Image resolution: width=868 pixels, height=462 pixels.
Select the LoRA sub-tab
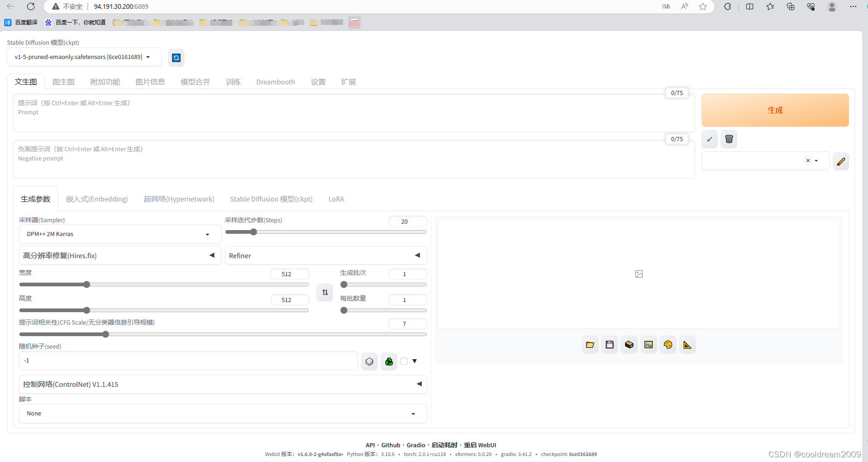point(337,199)
